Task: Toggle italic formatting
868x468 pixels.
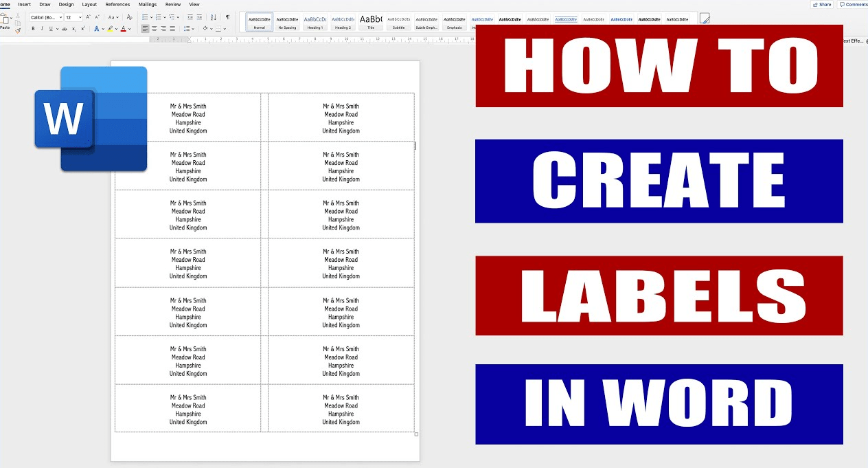Action: coord(42,29)
